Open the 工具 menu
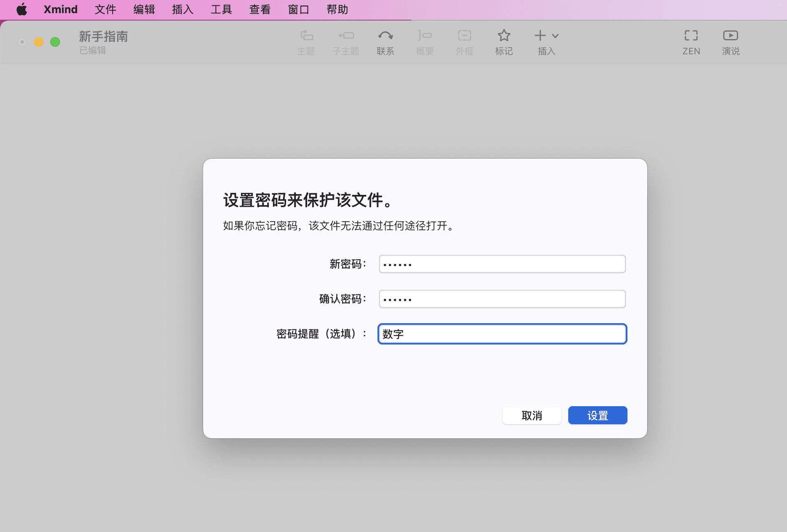Viewport: 787px width, 532px height. (x=220, y=9)
